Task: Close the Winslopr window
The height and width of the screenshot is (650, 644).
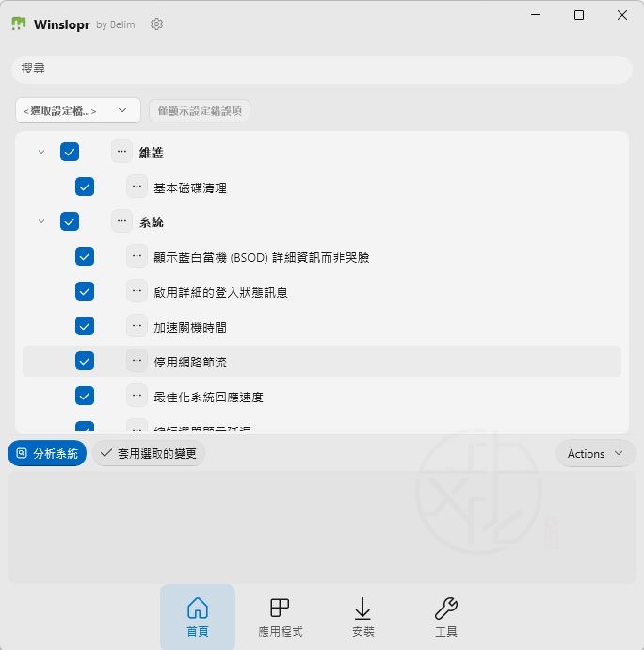Action: tap(622, 15)
